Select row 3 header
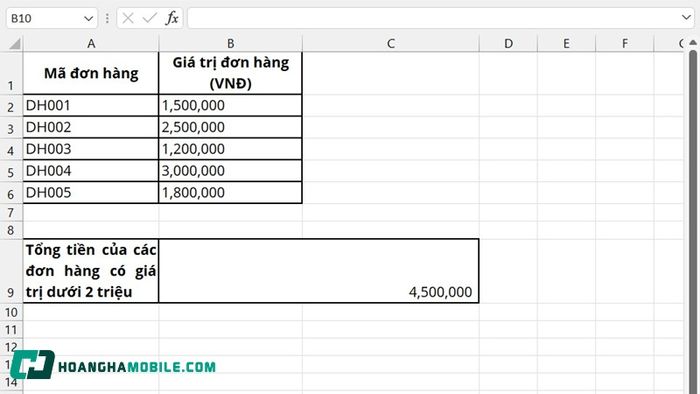Viewport: 700px width, 394px height. [11, 128]
